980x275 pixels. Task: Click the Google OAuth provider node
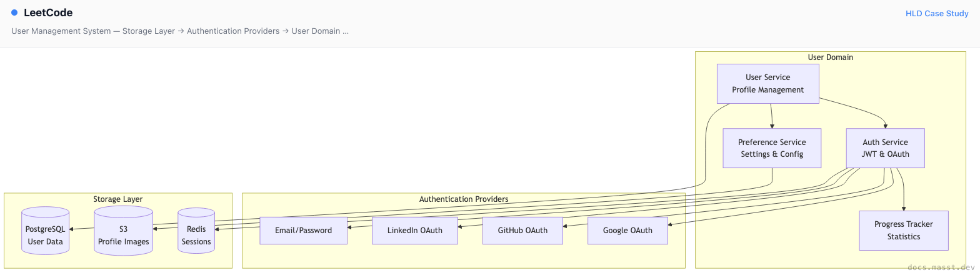coord(627,231)
